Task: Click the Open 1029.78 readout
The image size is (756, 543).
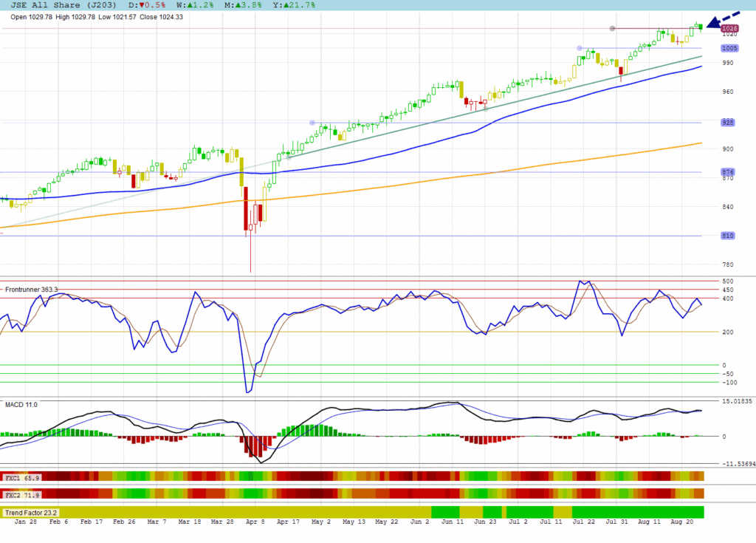Action: (x=31, y=17)
